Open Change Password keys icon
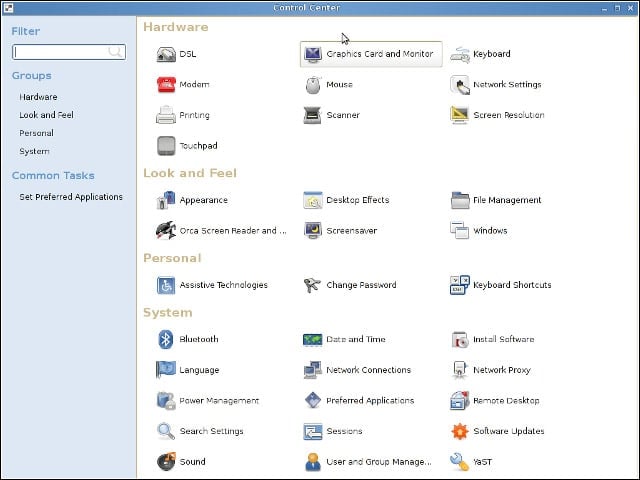 313,285
